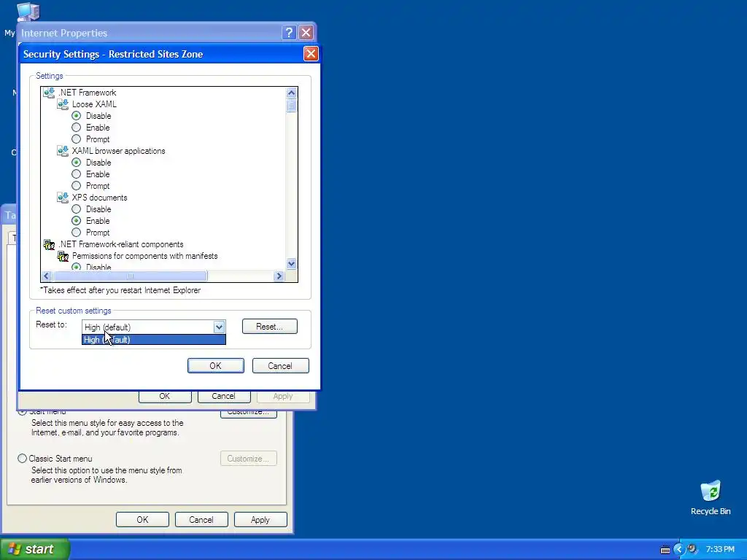Select Prompt under XPS documents
The height and width of the screenshot is (560, 747).
tap(76, 233)
